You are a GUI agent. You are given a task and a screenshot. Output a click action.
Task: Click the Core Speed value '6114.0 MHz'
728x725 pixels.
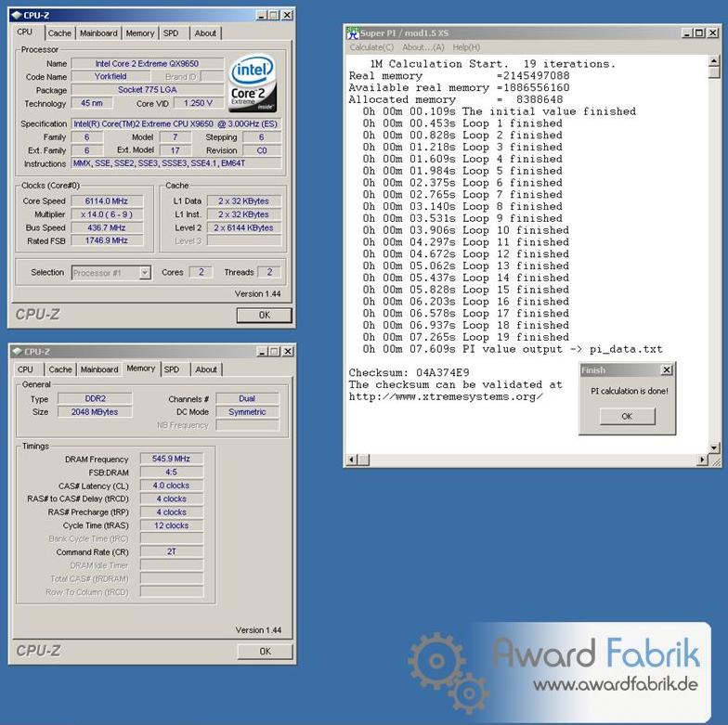[106, 201]
